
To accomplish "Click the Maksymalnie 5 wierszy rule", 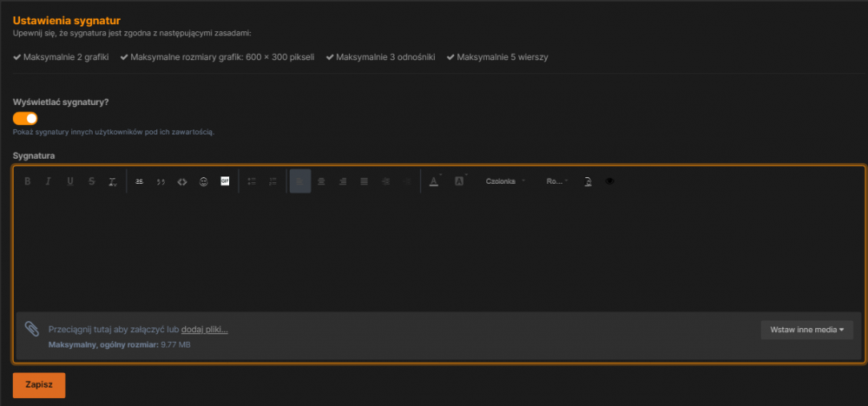I will 497,57.
